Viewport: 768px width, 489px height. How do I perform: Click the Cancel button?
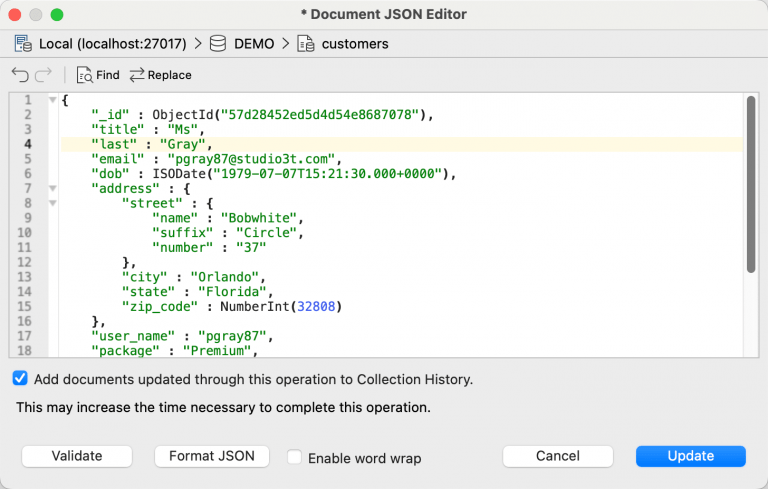tap(557, 456)
